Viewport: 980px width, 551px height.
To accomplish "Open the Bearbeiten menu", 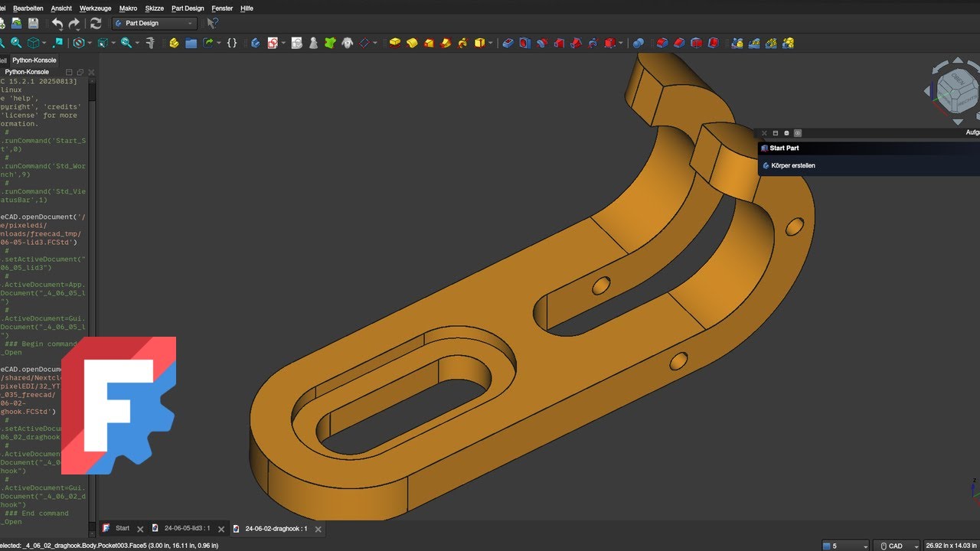I will (28, 8).
